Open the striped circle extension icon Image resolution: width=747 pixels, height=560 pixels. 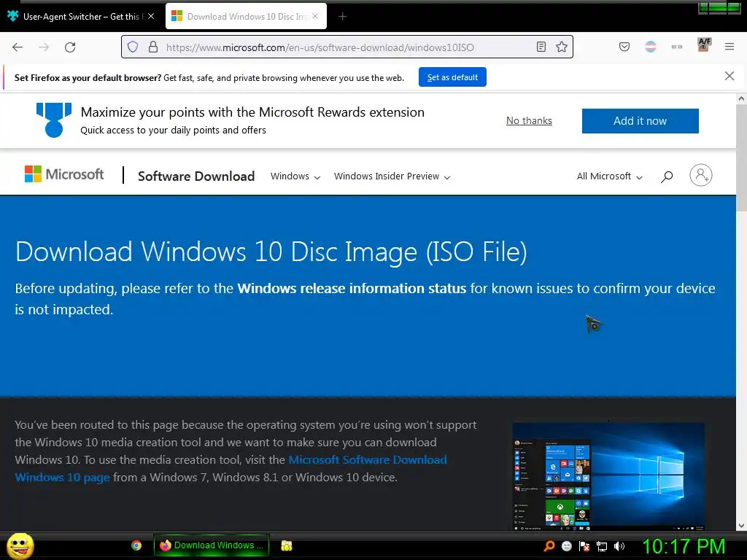point(651,47)
